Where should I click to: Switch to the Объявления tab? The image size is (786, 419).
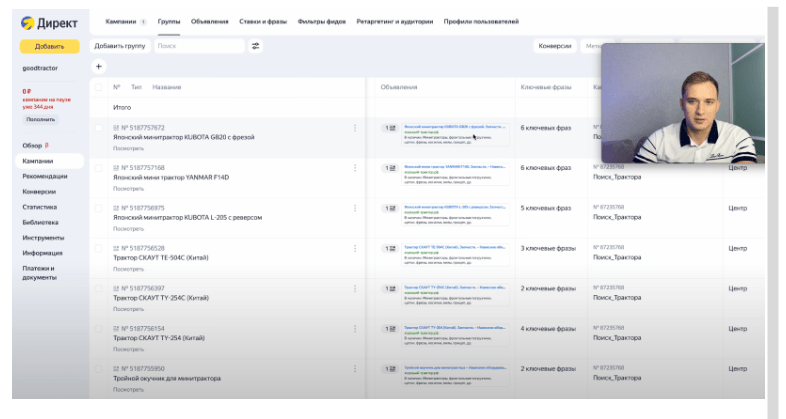[x=210, y=22]
